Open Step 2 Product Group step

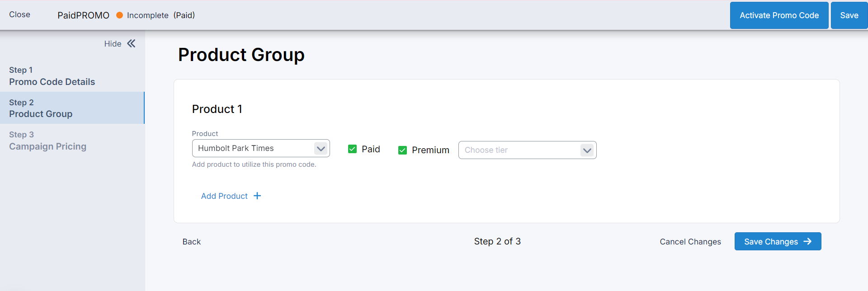pyautogui.click(x=41, y=108)
